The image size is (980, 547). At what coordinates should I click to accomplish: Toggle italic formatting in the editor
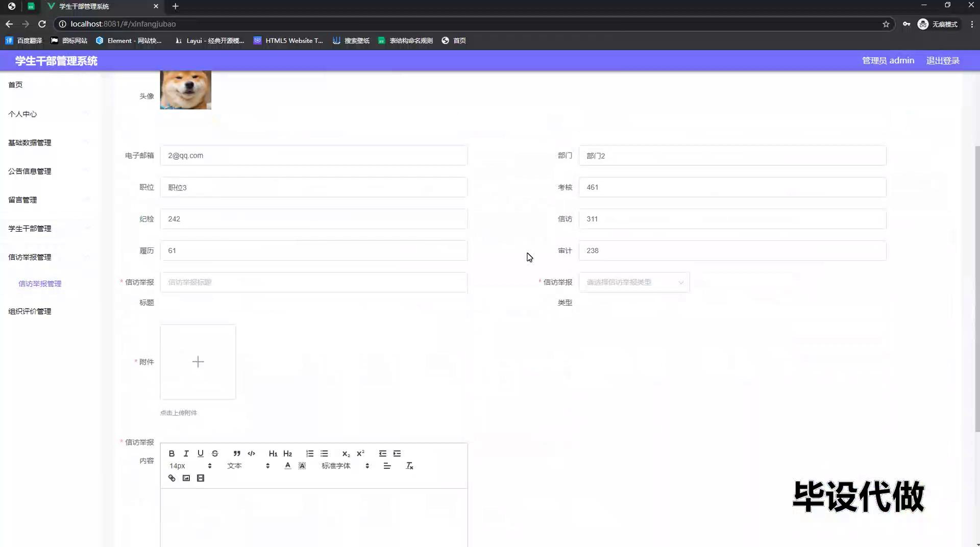pyautogui.click(x=186, y=453)
